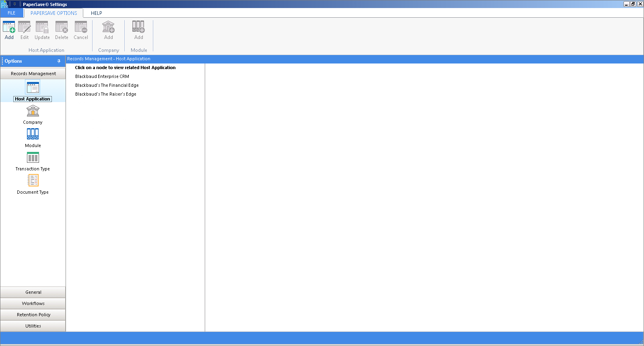Select the Blackbaud Enterprise CRM node
644x346 pixels.
pyautogui.click(x=102, y=76)
